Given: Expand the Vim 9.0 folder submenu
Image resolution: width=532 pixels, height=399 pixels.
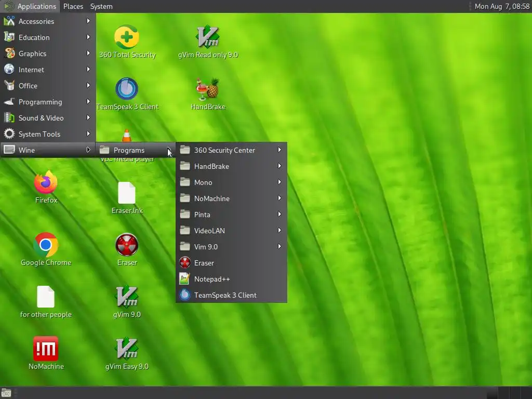Looking at the screenshot, I should [x=231, y=247].
